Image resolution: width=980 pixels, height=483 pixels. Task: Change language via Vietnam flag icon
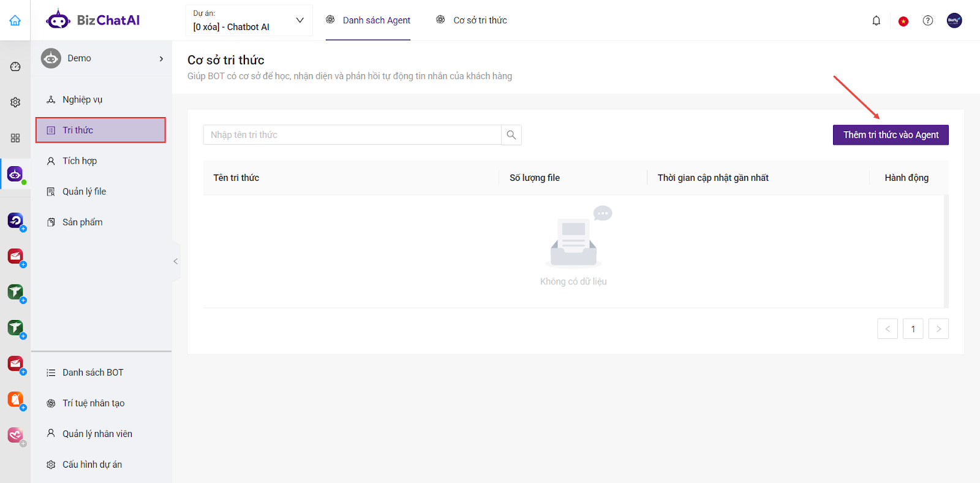tap(903, 21)
